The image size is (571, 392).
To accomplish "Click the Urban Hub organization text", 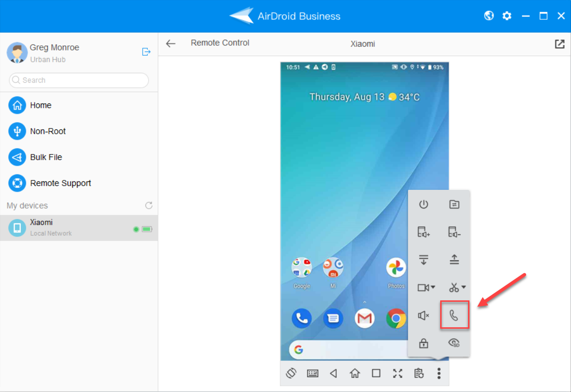I will click(48, 60).
